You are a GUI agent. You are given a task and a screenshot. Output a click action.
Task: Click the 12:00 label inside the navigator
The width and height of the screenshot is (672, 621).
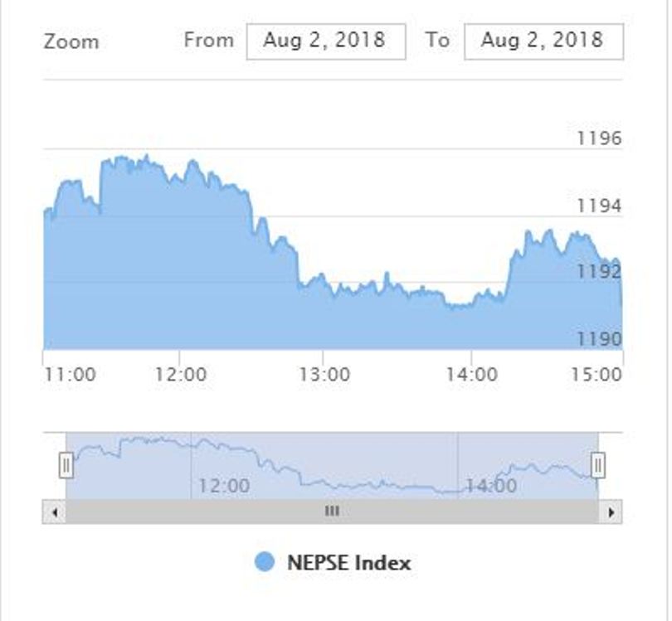pos(224,485)
